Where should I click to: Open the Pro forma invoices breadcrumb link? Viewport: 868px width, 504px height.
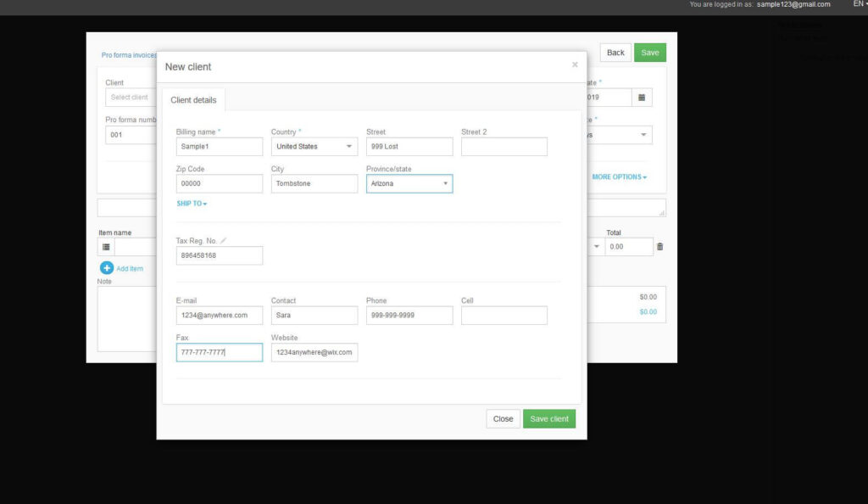point(129,55)
